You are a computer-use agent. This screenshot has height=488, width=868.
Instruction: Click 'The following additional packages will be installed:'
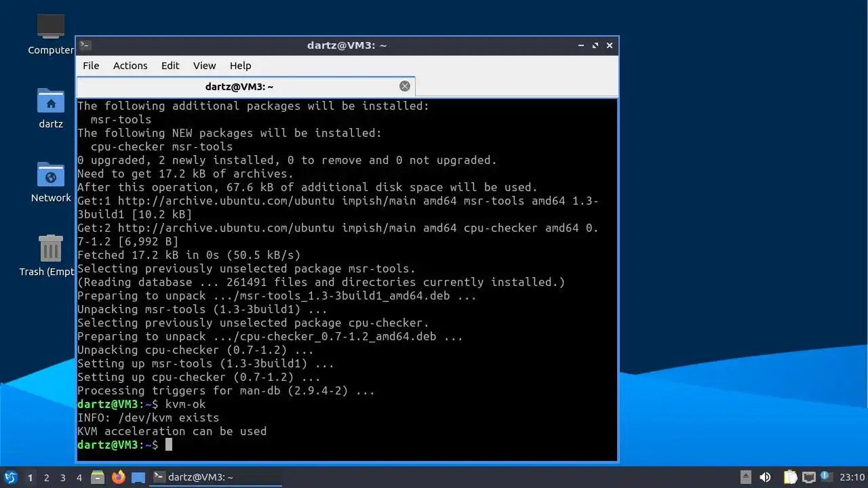pos(253,106)
